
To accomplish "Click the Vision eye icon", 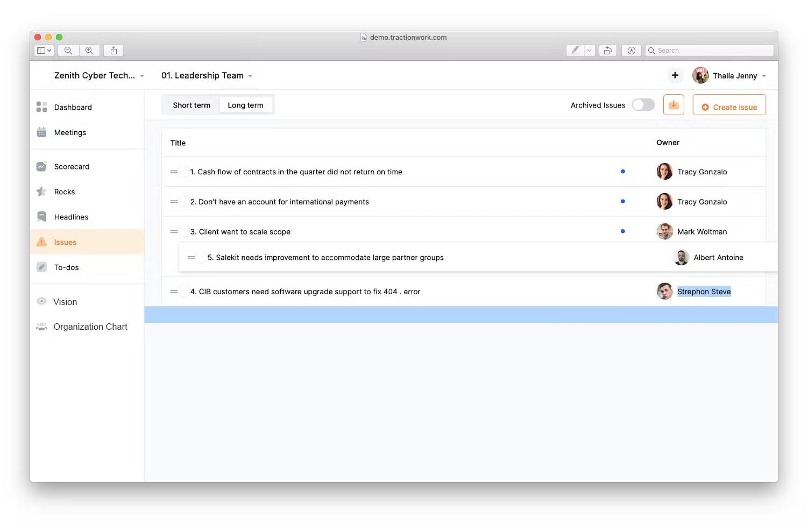I will pyautogui.click(x=41, y=301).
